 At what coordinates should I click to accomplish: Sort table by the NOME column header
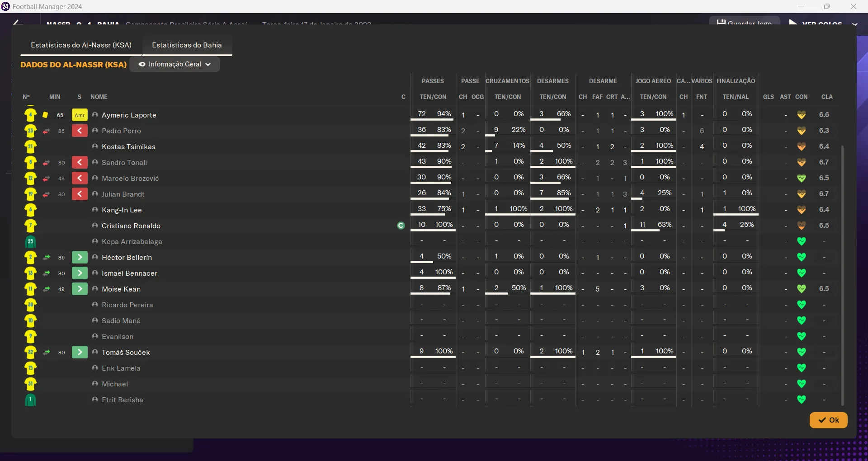[99, 97]
